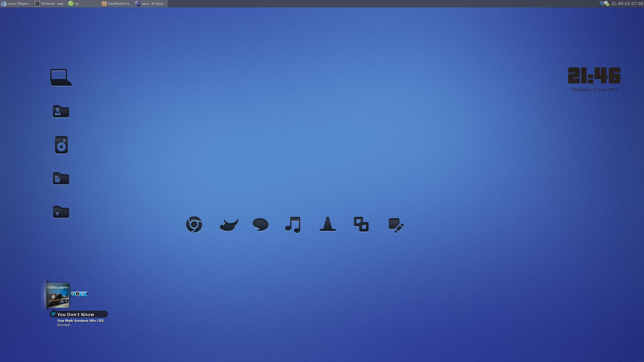Go back to the previous track

(x=72, y=294)
